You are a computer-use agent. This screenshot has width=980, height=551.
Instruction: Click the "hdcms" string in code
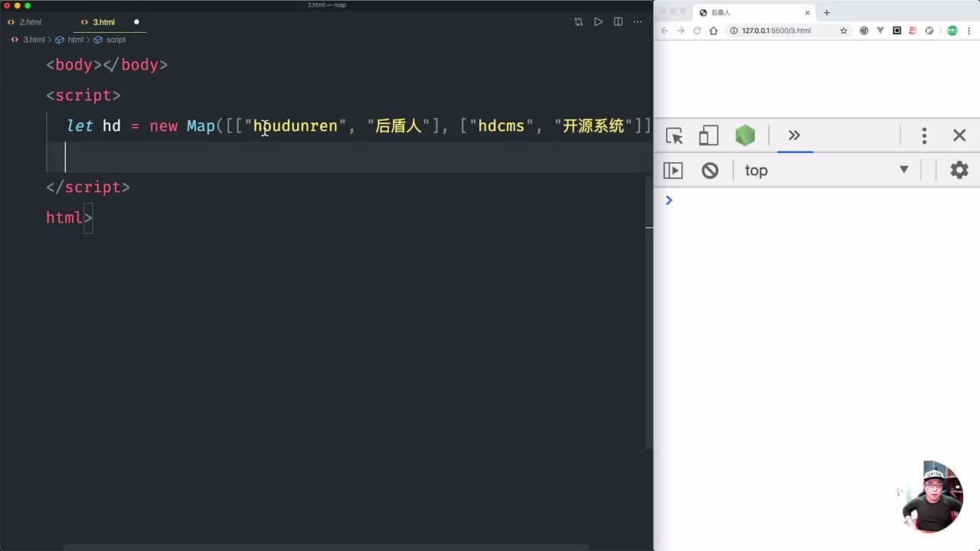(x=501, y=126)
